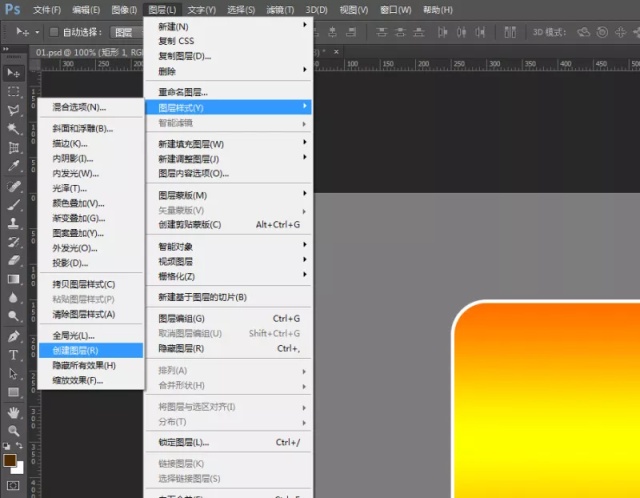Open the 滤镜(T) menu
The width and height of the screenshot is (640, 498).
pos(280,10)
